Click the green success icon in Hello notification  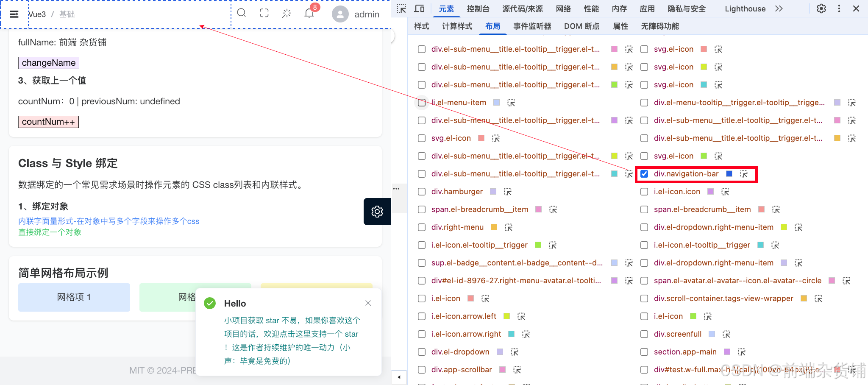(x=210, y=303)
